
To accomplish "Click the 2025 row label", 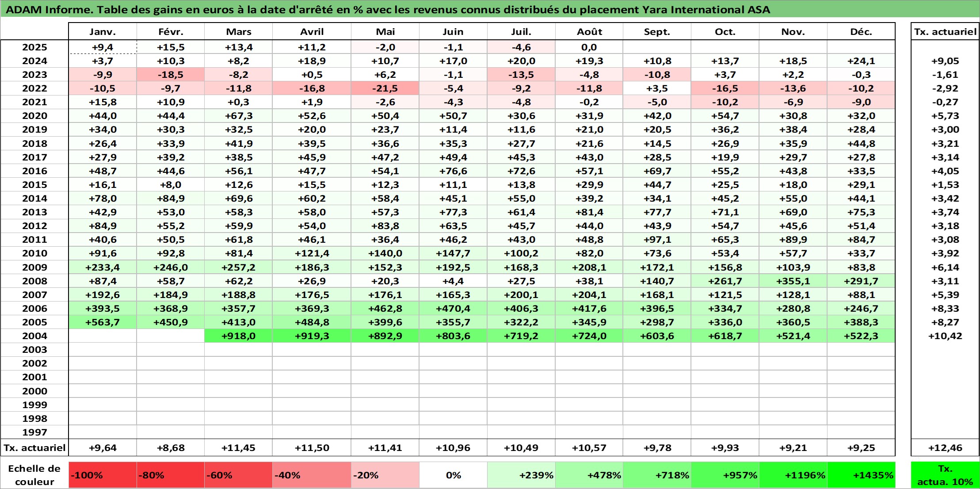I will coord(34,47).
